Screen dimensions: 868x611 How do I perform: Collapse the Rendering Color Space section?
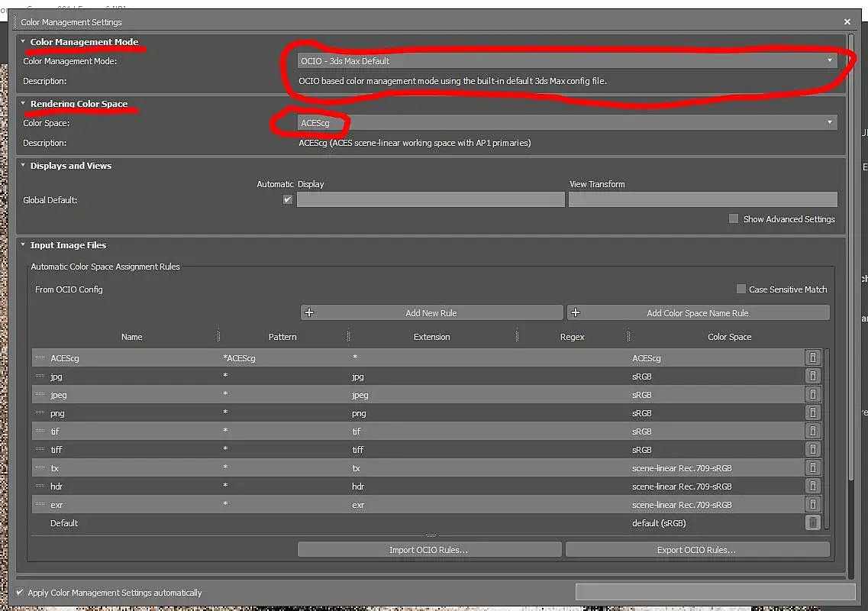(23, 103)
